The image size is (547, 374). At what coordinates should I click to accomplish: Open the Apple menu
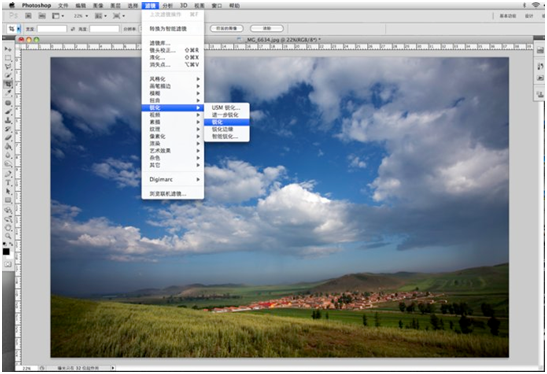click(x=12, y=5)
